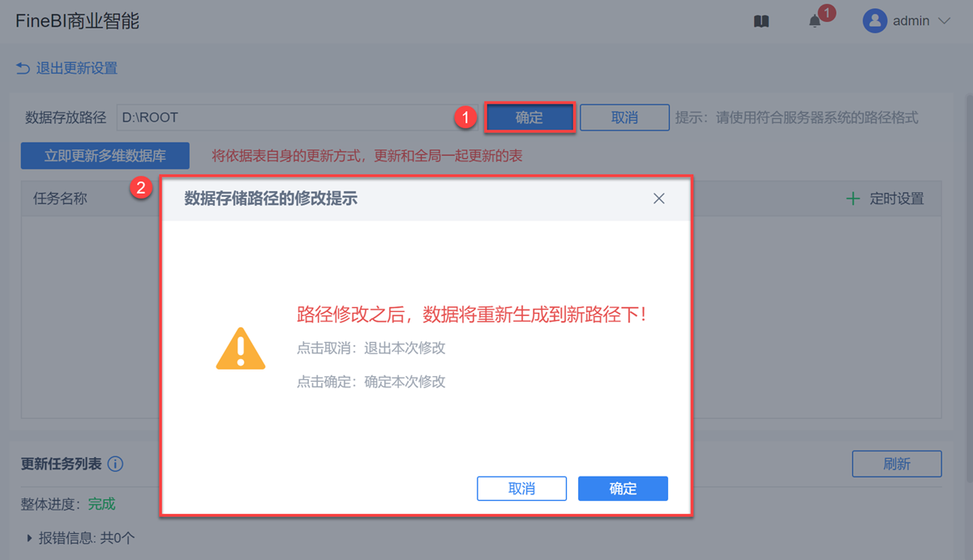This screenshot has height=560, width=973.
Task: Click the info icon beside 更新任务列表
Action: [x=115, y=464]
